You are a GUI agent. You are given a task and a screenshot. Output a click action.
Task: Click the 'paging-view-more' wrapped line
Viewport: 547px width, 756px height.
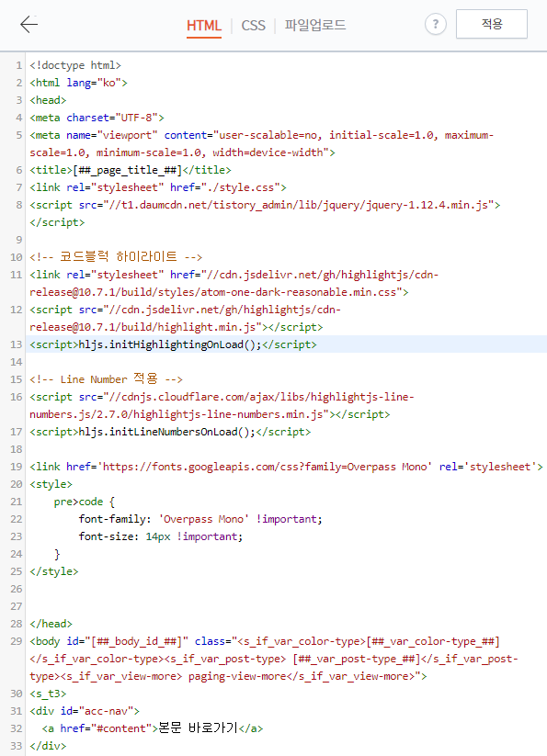click(228, 675)
